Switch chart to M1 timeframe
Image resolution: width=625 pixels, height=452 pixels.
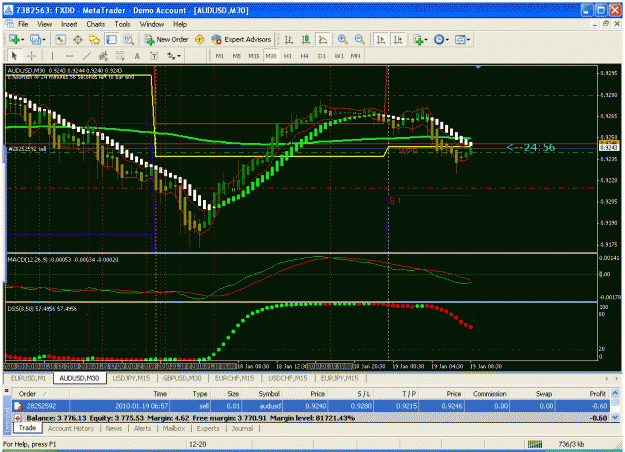(x=220, y=56)
